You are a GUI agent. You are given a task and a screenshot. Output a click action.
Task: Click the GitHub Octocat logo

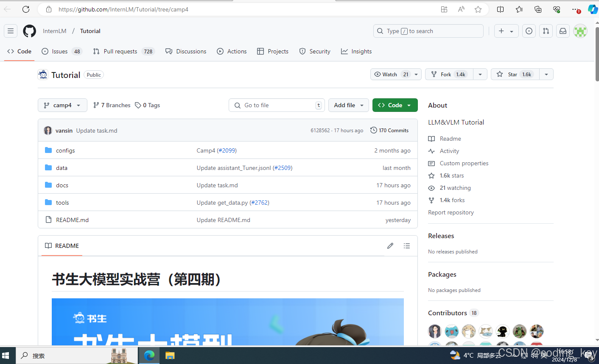(30, 31)
